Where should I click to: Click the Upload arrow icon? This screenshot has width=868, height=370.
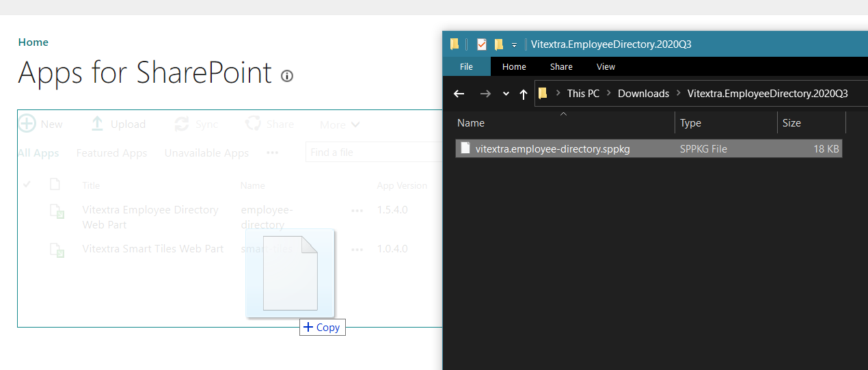tap(97, 124)
